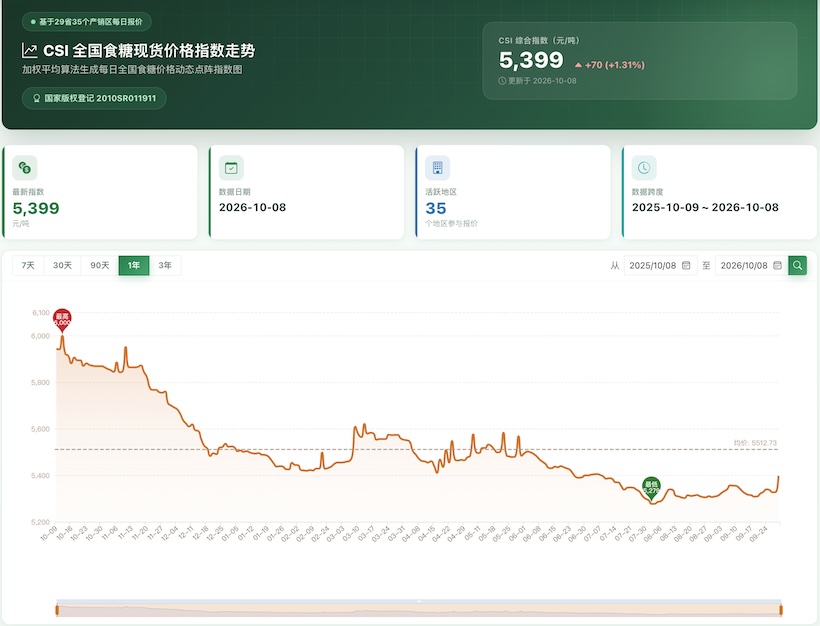Image resolution: width=820 pixels, height=626 pixels.
Task: Click the 6,100 y-axis label
Action: [41, 313]
